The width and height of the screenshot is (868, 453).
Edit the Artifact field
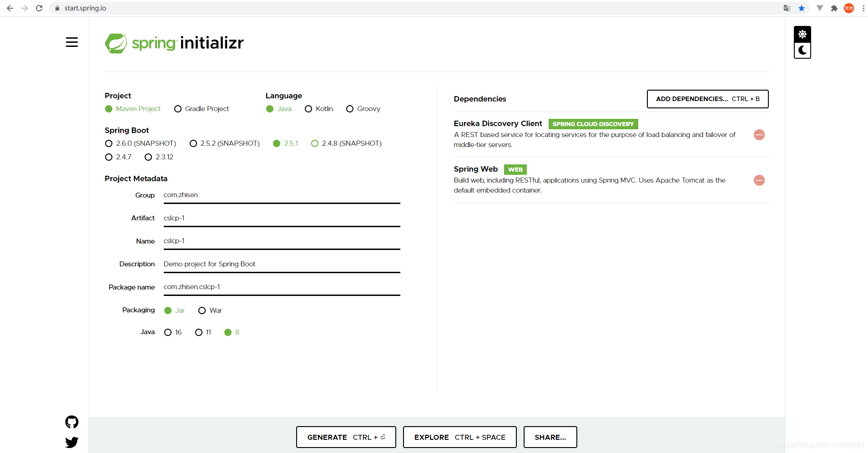(x=282, y=219)
